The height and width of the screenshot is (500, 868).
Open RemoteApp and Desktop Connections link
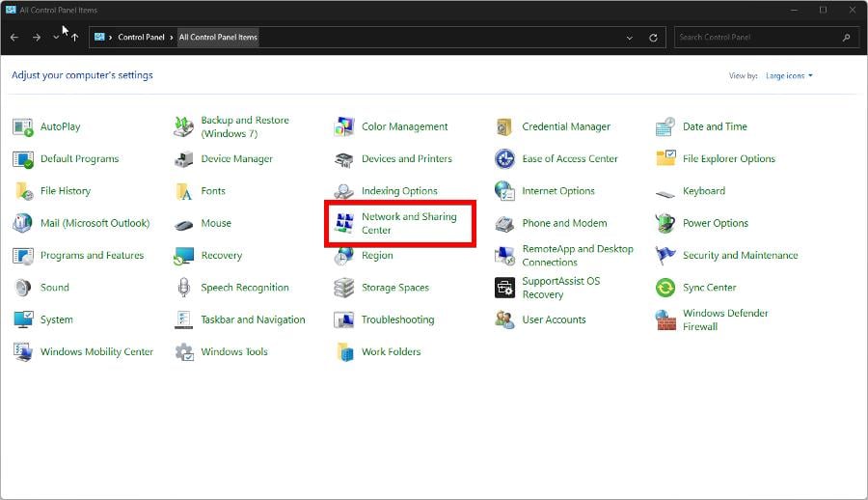578,256
